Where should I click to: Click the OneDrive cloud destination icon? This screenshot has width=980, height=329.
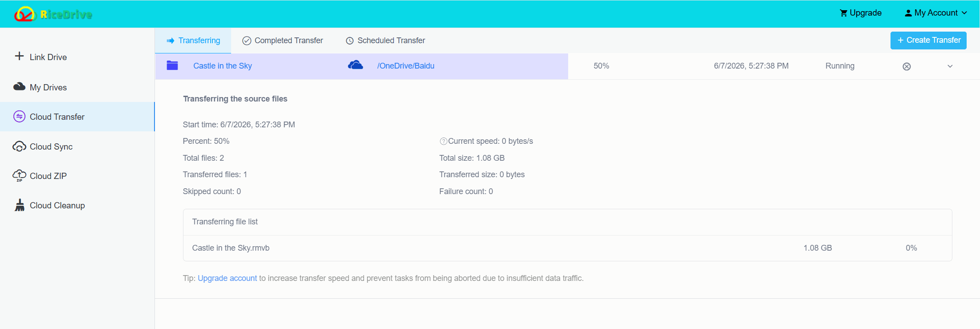point(355,65)
